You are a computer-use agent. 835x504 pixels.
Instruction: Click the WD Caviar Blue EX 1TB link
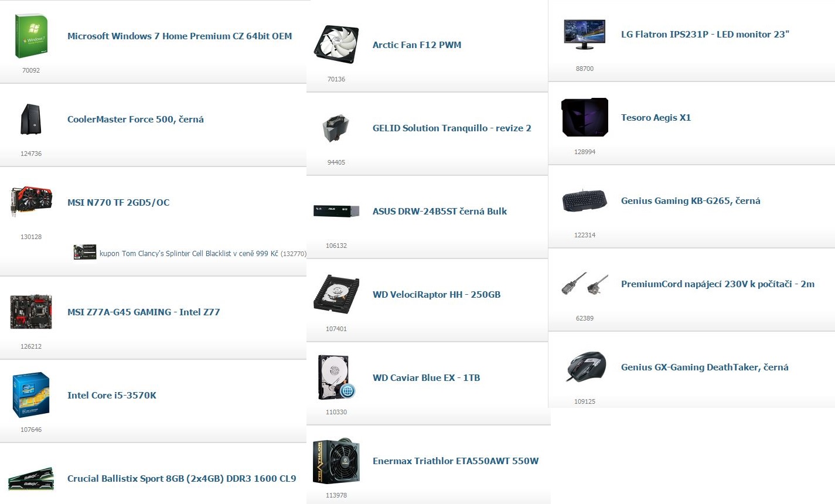pyautogui.click(x=426, y=378)
